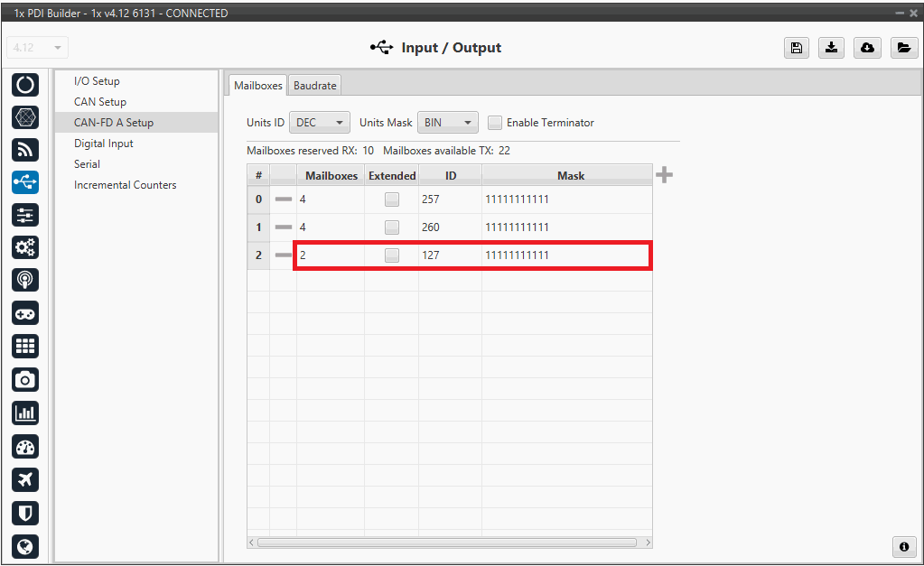This screenshot has width=924, height=566.
Task: Switch to the Baudrate tab
Action: coord(314,86)
